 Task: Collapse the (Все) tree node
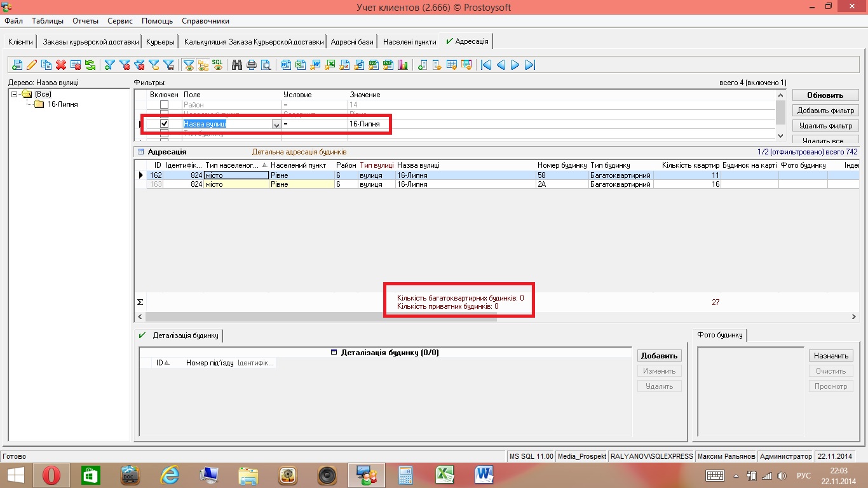[15, 94]
